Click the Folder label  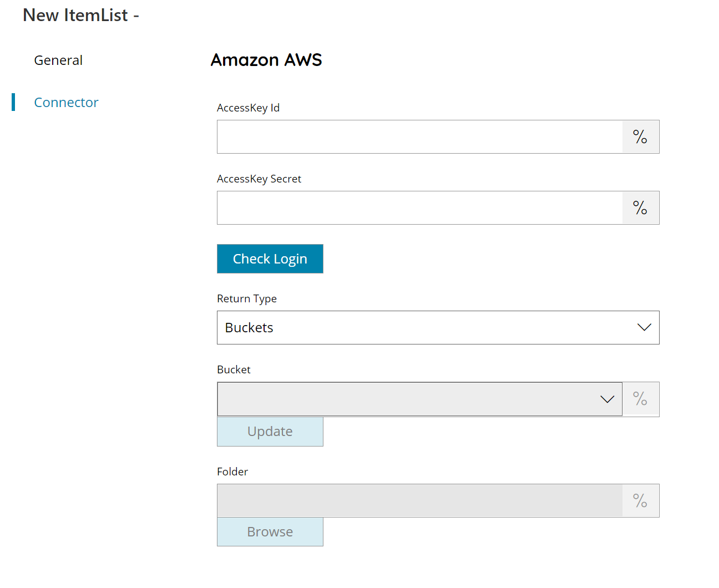232,472
